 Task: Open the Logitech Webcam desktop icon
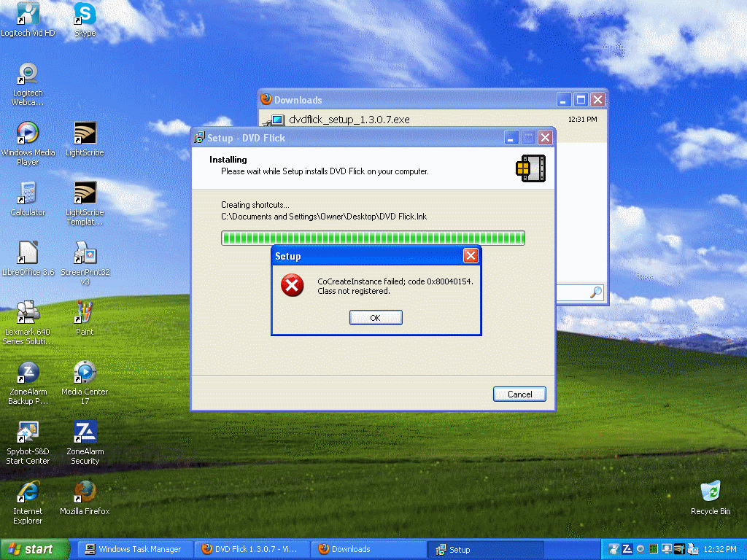pos(28,85)
